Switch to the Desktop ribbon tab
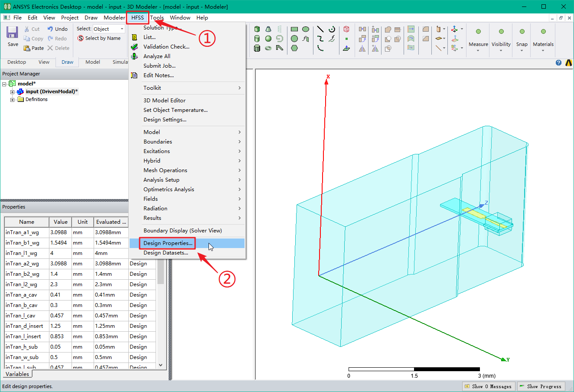574x392 pixels. point(17,62)
